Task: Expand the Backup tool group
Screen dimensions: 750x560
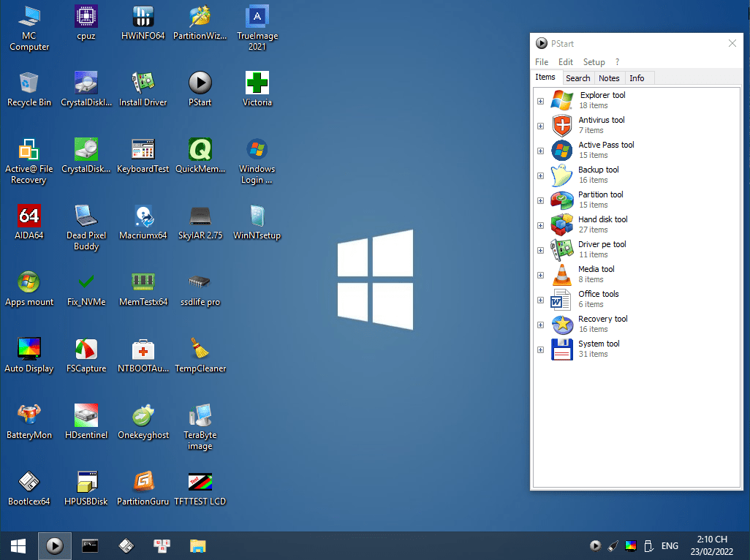Action: pos(540,176)
